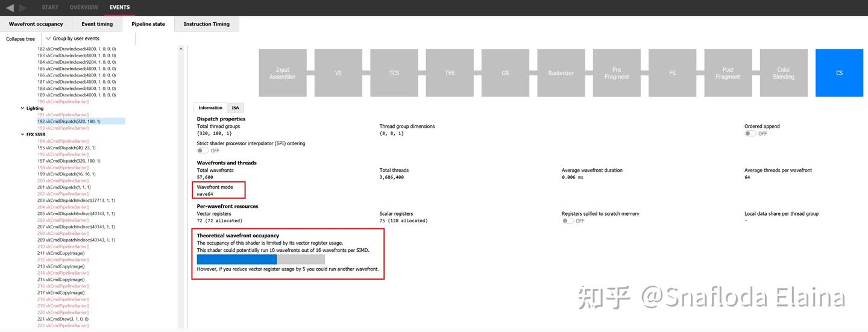
Task: Go back using the left arrow icon
Action: pyautogui.click(x=10, y=8)
